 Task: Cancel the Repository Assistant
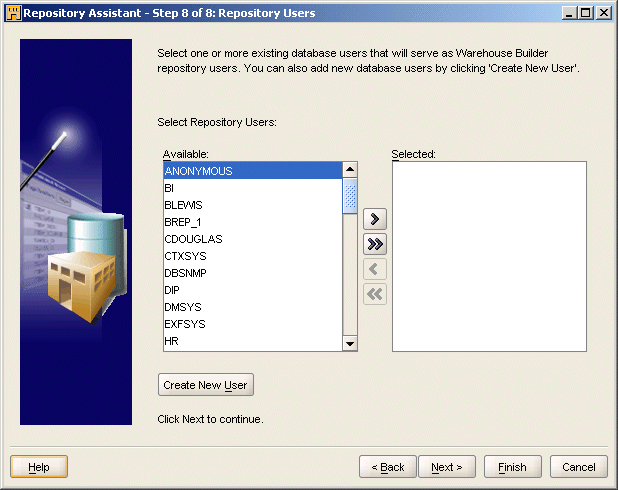tap(579, 467)
